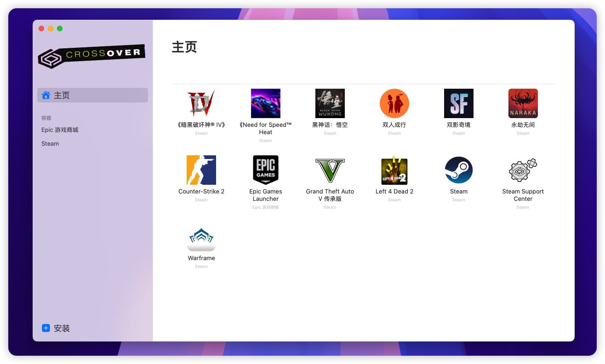Open the Epic Games Launcher icon
This screenshot has height=364, width=605.
pyautogui.click(x=266, y=170)
